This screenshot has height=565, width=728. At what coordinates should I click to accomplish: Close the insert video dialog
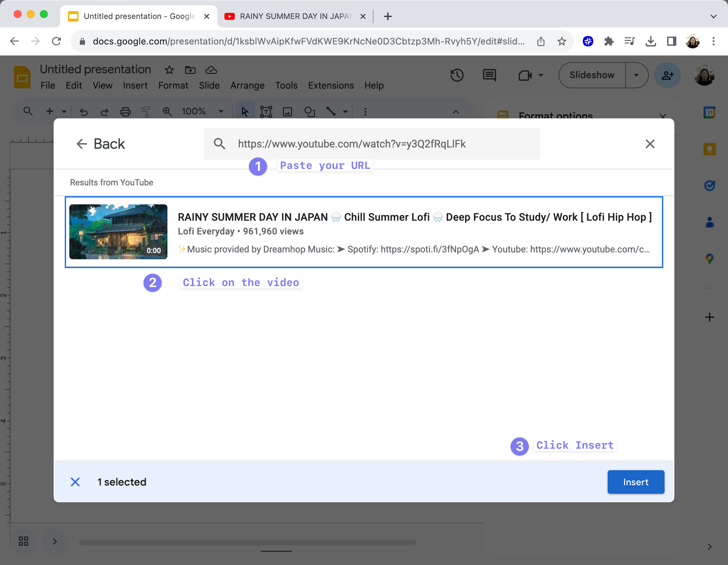(x=650, y=144)
